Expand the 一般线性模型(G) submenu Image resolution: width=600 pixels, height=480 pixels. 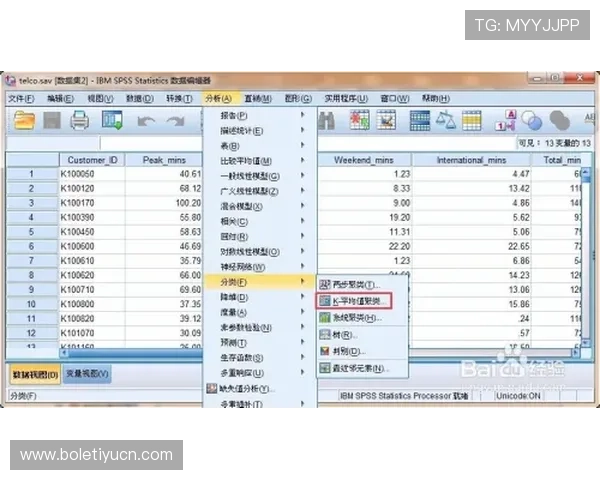click(x=260, y=176)
